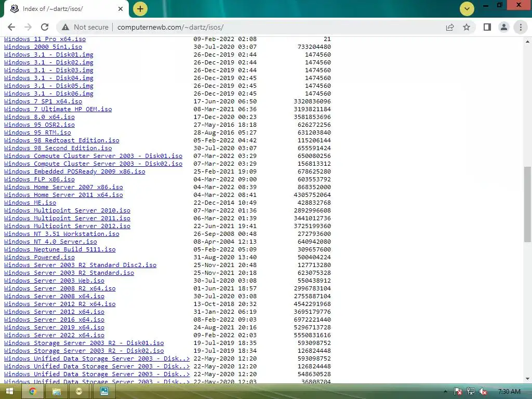Open Windows Server 2003 Web.iso
Screen dimensions: 532x399
coord(54,281)
